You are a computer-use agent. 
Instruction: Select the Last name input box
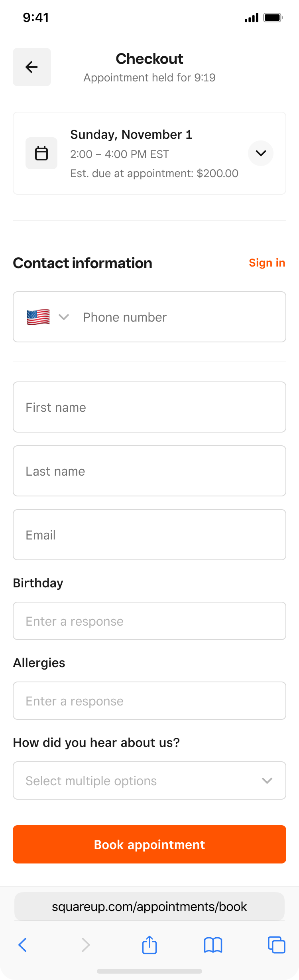[x=149, y=471]
